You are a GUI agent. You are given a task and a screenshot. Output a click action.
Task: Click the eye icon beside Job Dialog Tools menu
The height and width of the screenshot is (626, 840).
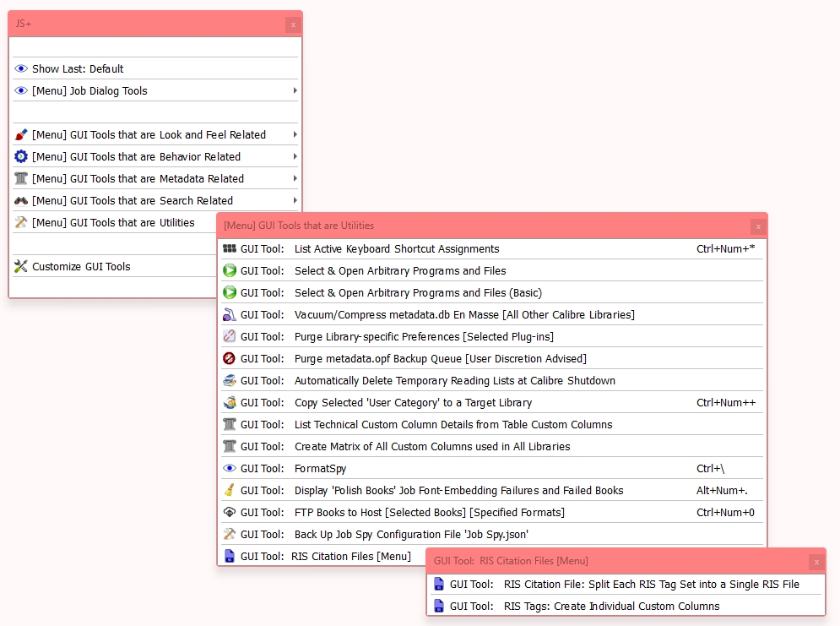pyautogui.click(x=21, y=90)
